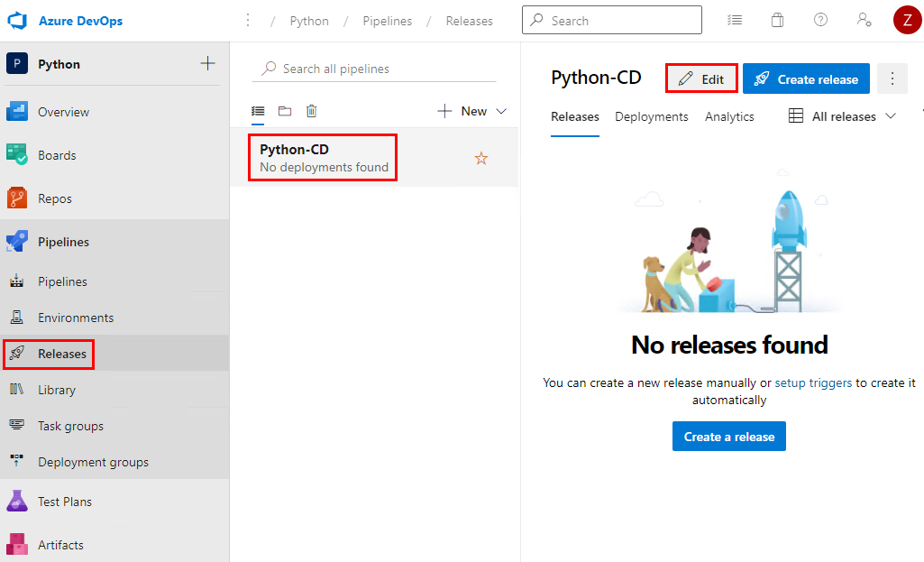Click the Python project P icon
This screenshot has height=562, width=924.
pos(17,63)
